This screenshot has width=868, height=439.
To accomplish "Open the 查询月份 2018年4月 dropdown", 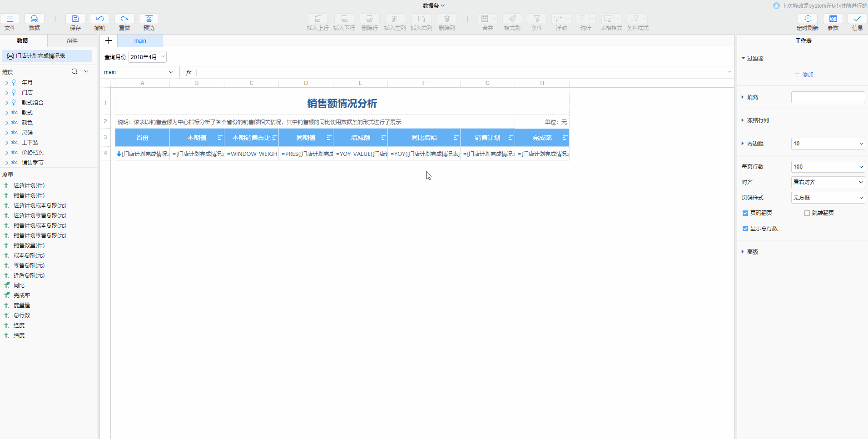I will [148, 57].
